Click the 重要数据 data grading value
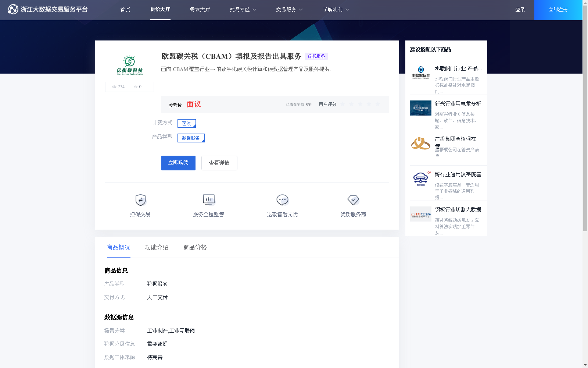 click(x=157, y=344)
